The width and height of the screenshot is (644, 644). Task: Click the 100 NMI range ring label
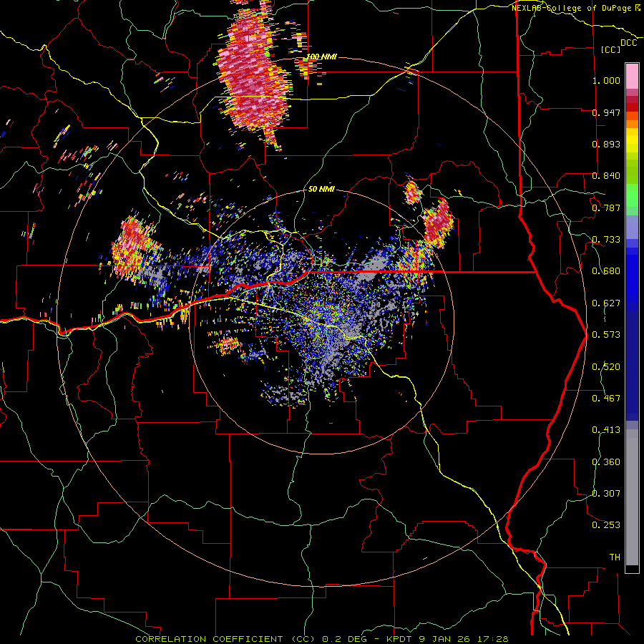pos(322,57)
